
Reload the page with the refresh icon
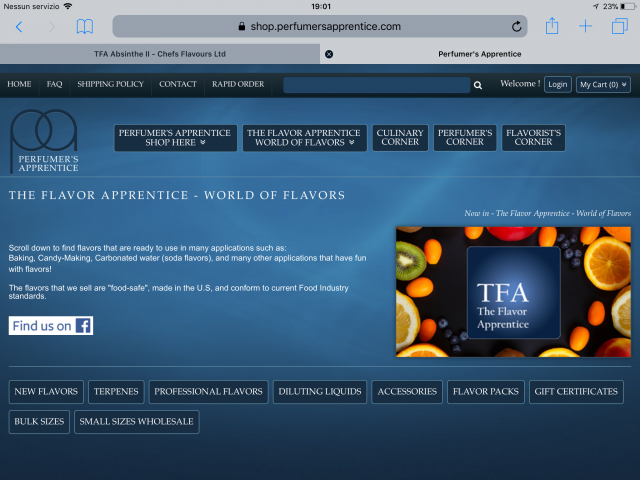click(516, 27)
